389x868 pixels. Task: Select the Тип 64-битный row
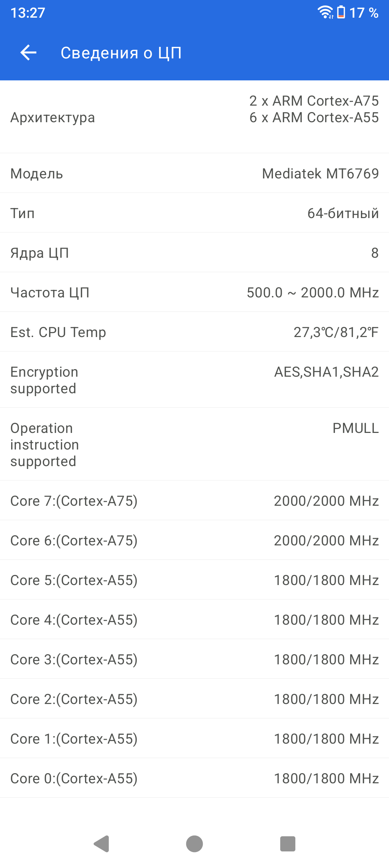[x=194, y=213]
